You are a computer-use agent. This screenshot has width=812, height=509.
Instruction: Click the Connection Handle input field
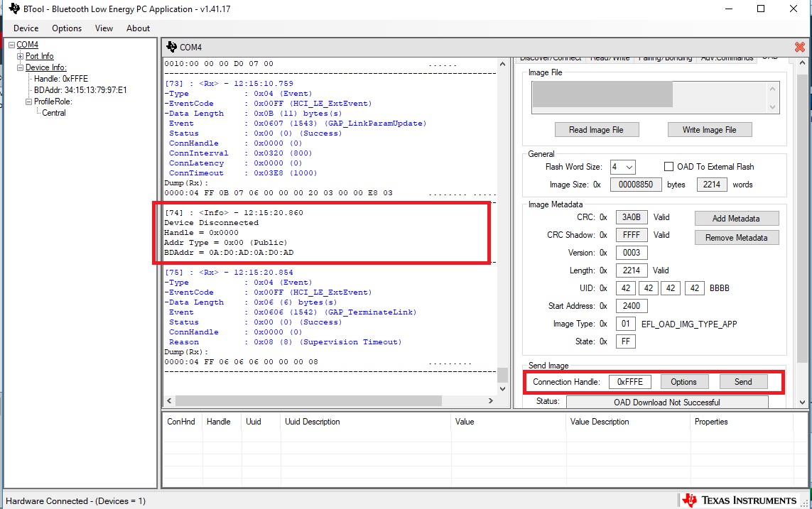(629, 382)
